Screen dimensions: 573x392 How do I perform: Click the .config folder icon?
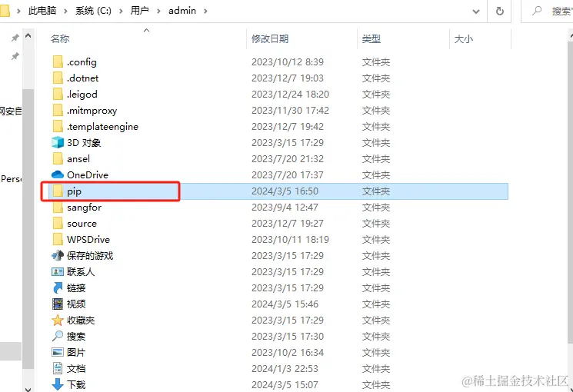click(x=58, y=61)
